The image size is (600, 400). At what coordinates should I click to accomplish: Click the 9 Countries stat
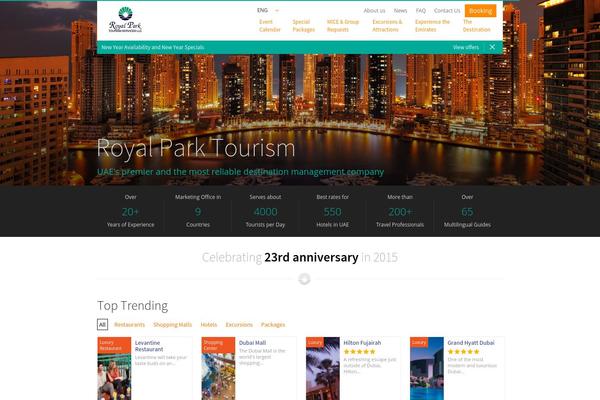[198, 211]
